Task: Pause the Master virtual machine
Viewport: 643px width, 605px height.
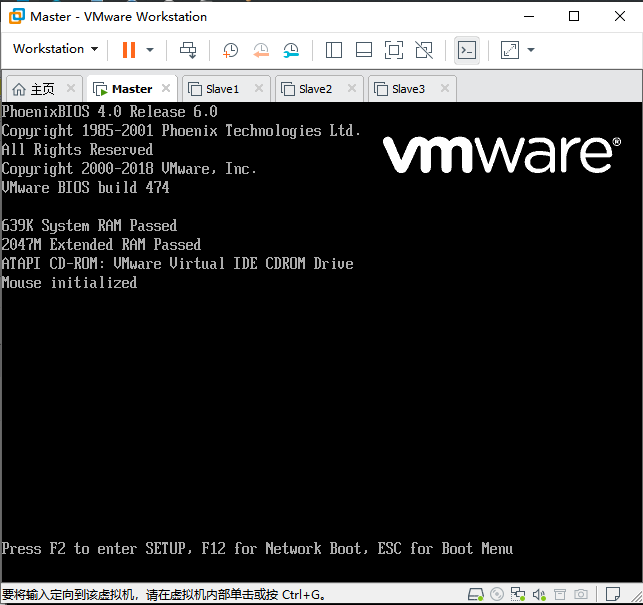Action: pos(129,50)
